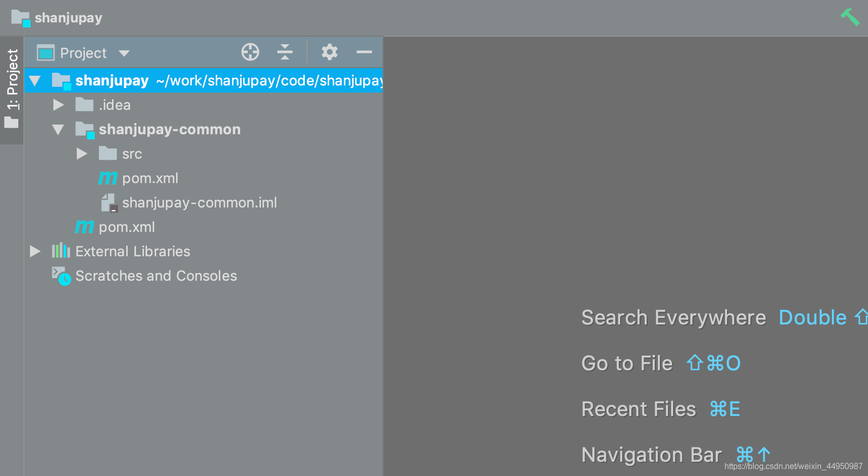Expand External Libraries node
The height and width of the screenshot is (476, 868).
(35, 251)
